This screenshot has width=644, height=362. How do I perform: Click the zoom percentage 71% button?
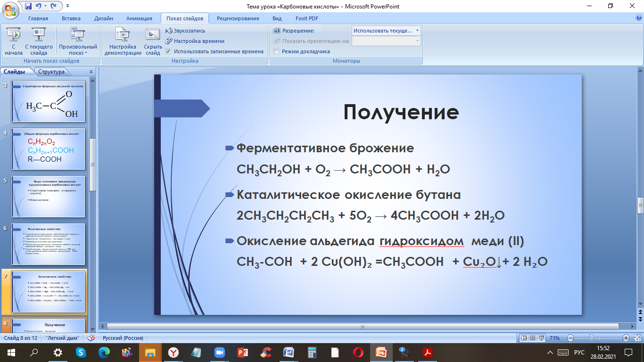point(554,338)
